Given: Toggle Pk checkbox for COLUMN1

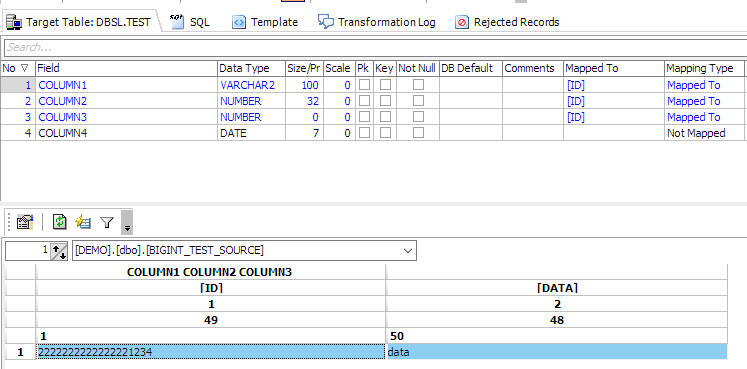Looking at the screenshot, I should [364, 85].
